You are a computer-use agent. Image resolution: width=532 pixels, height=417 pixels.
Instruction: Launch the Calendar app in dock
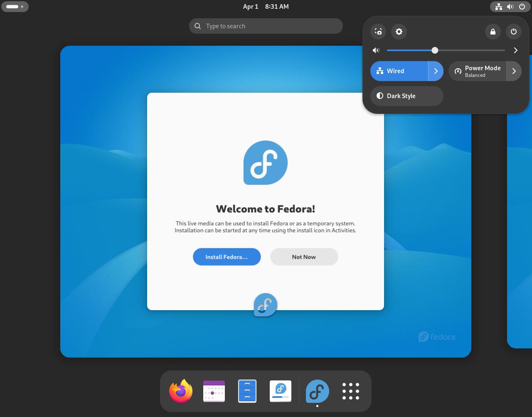click(214, 391)
